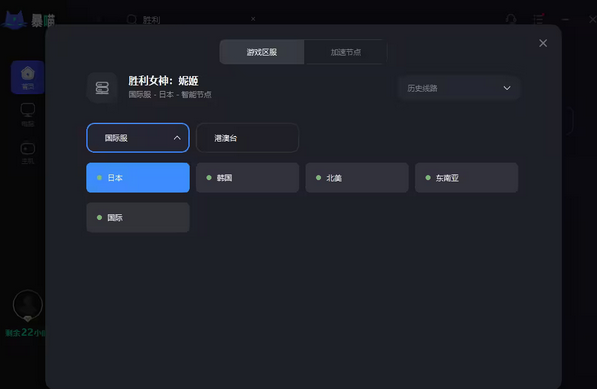Viewport: 597px width, 389px height.
Task: Open the customer support headset icon
Action: (511, 19)
